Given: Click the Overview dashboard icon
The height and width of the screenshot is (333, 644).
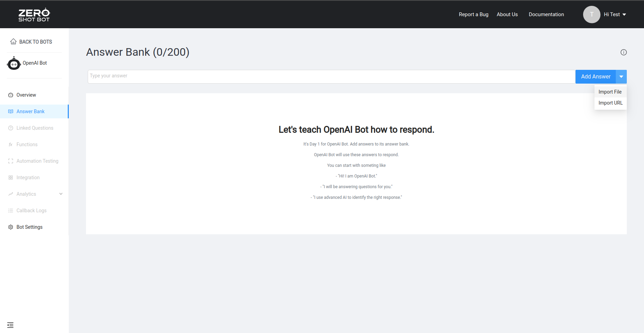Looking at the screenshot, I should pos(11,95).
